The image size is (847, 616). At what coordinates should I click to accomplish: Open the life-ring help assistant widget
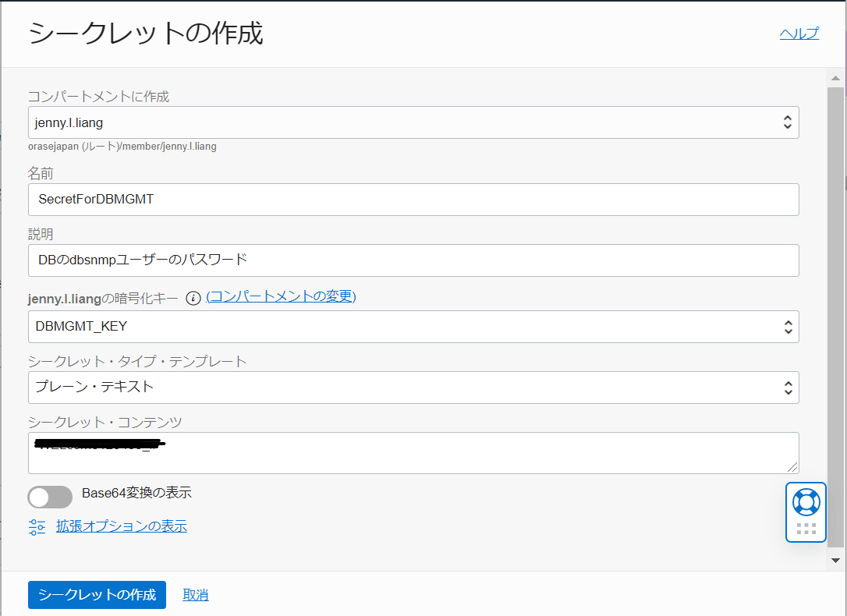[806, 503]
